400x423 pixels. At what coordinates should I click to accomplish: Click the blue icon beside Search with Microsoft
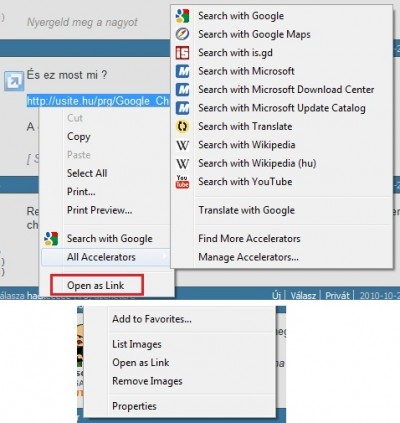coord(182,71)
